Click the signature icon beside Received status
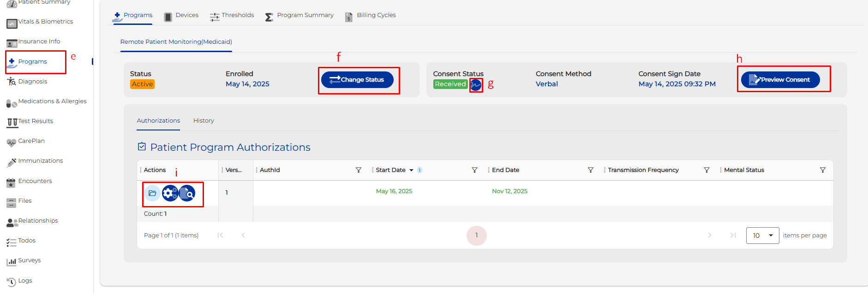Image resolution: width=868 pixels, height=295 pixels. pyautogui.click(x=476, y=85)
